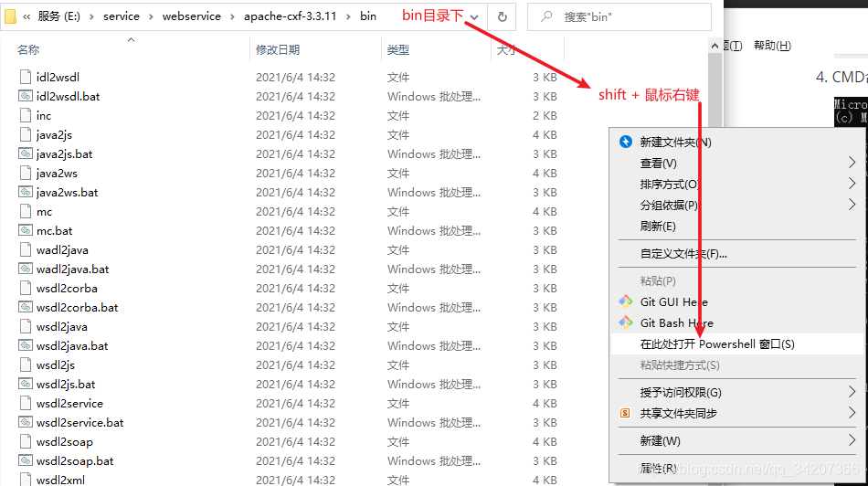Click the wsdl2corba.bat batch file icon
The image size is (868, 486).
click(25, 307)
